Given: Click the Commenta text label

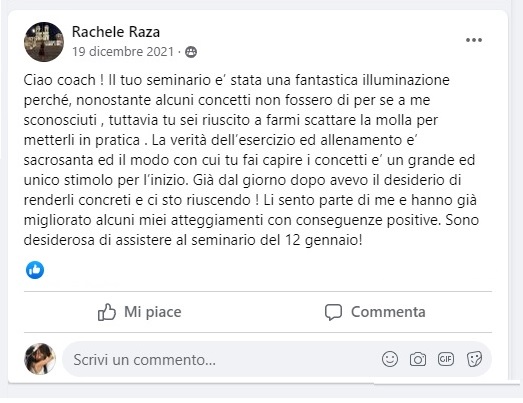Looking at the screenshot, I should coord(388,312).
